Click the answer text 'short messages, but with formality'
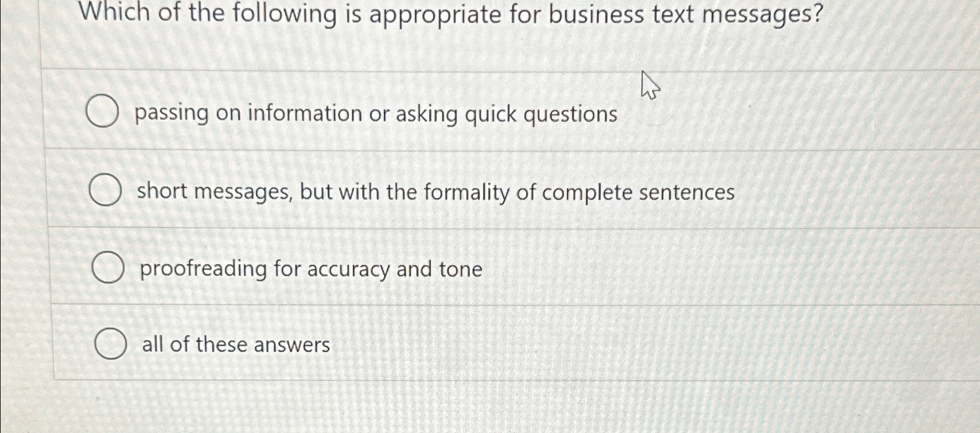This screenshot has height=433, width=980. click(x=435, y=192)
